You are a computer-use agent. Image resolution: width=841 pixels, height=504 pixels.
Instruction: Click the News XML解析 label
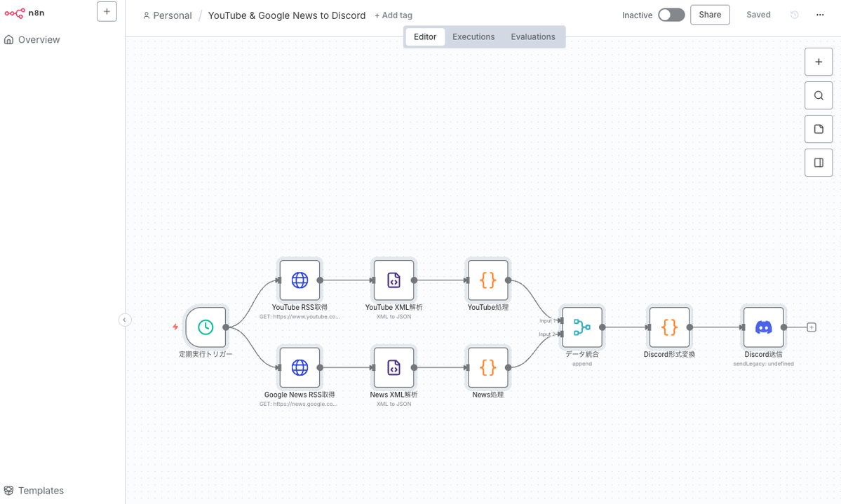pyautogui.click(x=393, y=395)
